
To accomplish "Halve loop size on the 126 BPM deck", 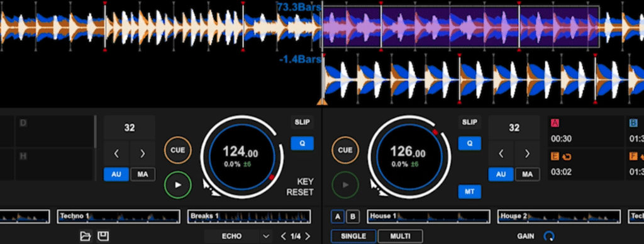I will coord(501,153).
